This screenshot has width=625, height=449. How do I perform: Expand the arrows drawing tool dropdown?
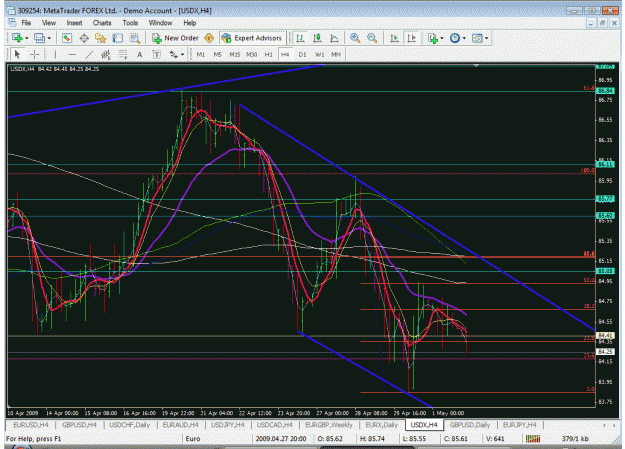[x=183, y=55]
